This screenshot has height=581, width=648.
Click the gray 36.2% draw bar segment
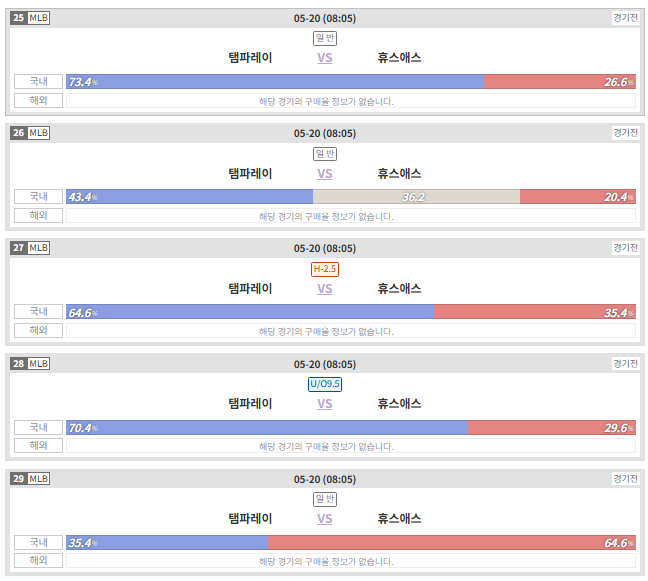click(416, 197)
